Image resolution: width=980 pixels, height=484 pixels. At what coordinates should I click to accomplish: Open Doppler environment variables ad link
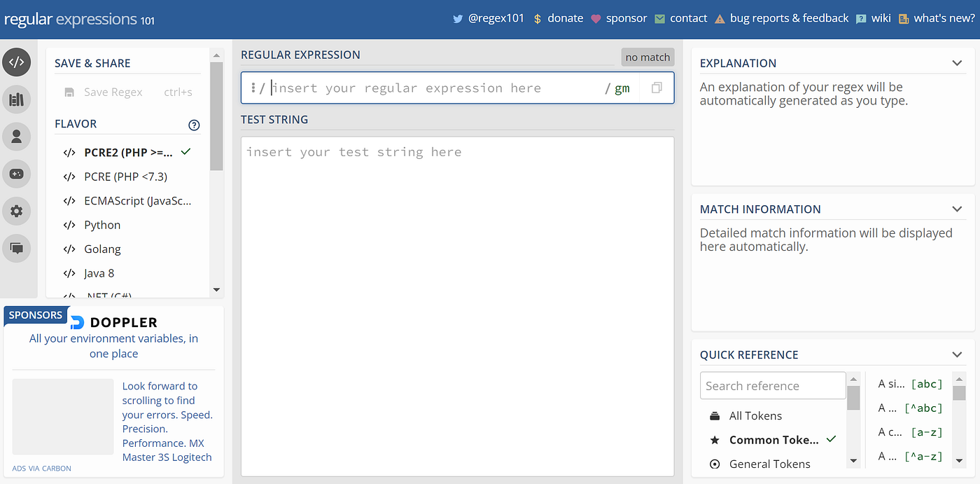coord(113,346)
